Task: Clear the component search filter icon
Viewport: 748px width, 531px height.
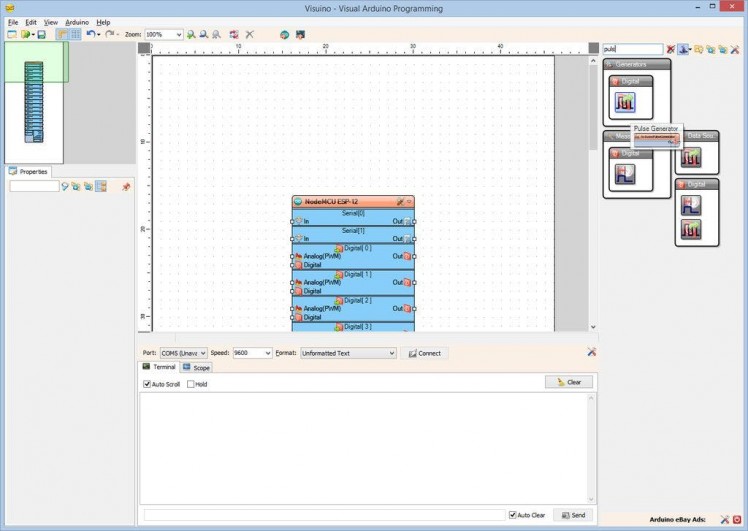Action: point(671,49)
